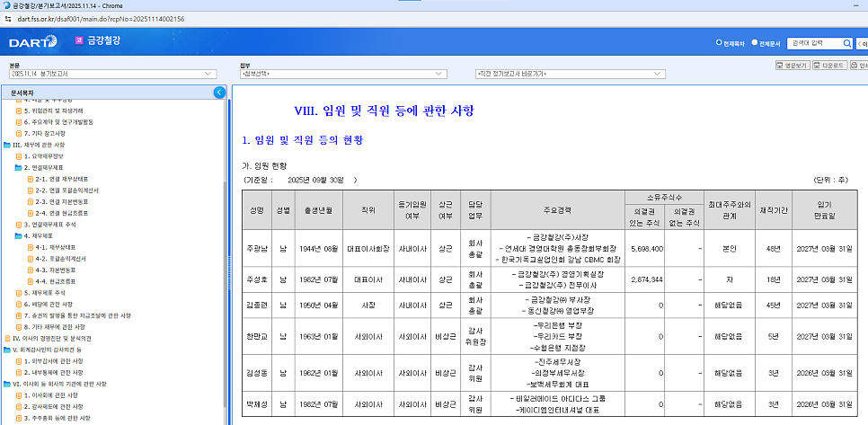This screenshot has height=425, width=868.
Task: Click the 감사 위원장 duty cell
Action: (x=475, y=336)
